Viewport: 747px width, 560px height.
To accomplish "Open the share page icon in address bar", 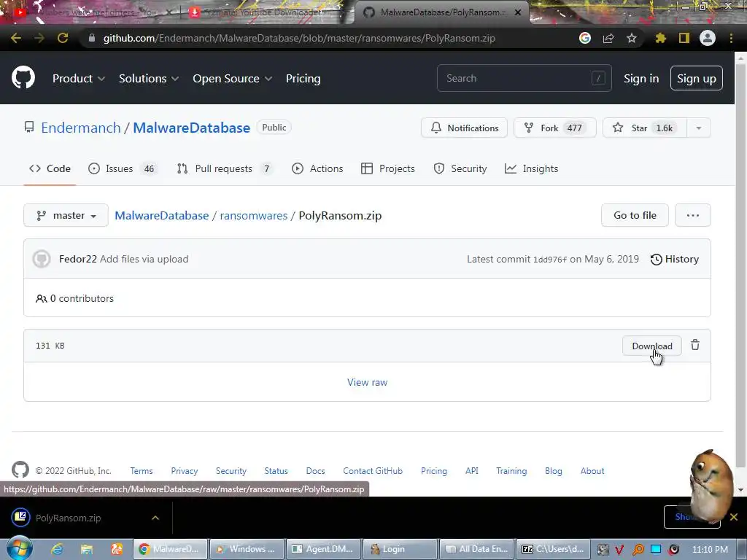I will click(x=608, y=38).
